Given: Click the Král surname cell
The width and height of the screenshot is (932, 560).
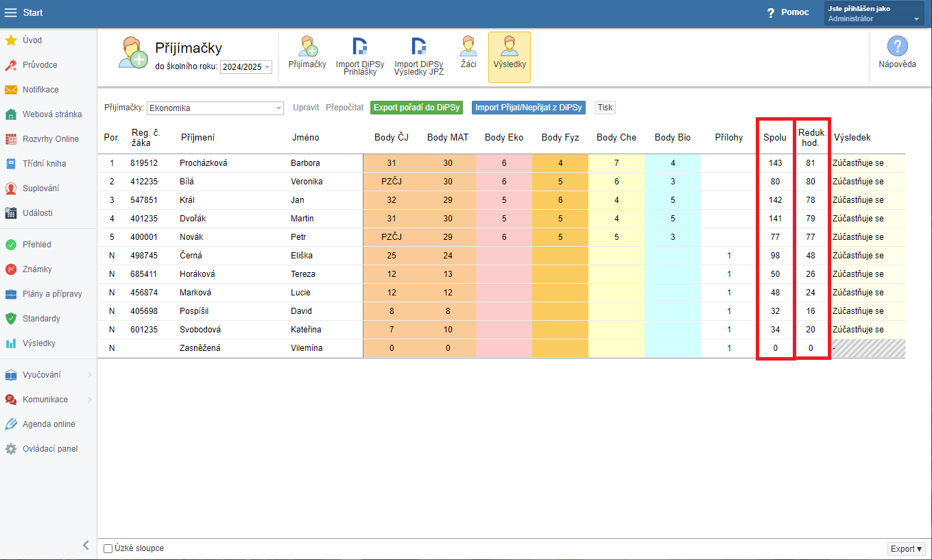Looking at the screenshot, I should pos(188,200).
